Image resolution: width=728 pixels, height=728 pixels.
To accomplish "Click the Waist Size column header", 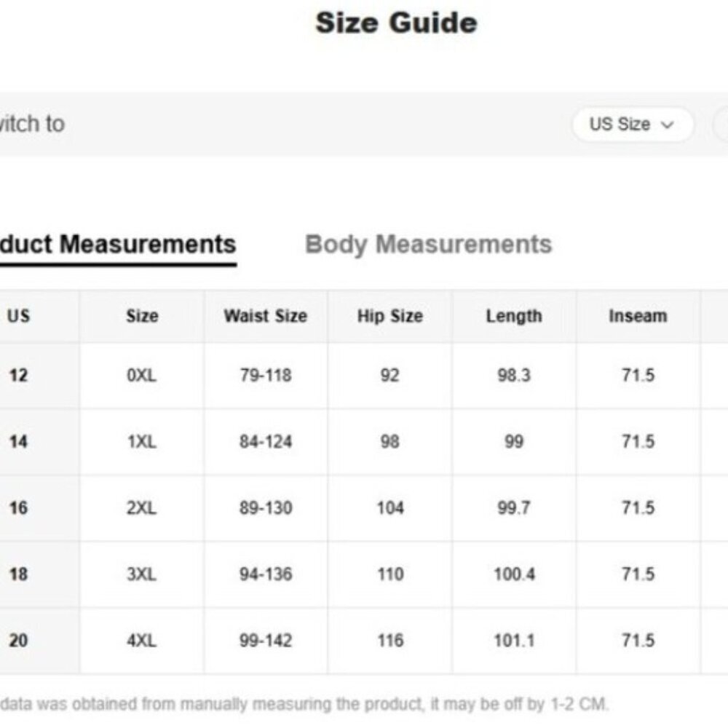I will (x=266, y=316).
